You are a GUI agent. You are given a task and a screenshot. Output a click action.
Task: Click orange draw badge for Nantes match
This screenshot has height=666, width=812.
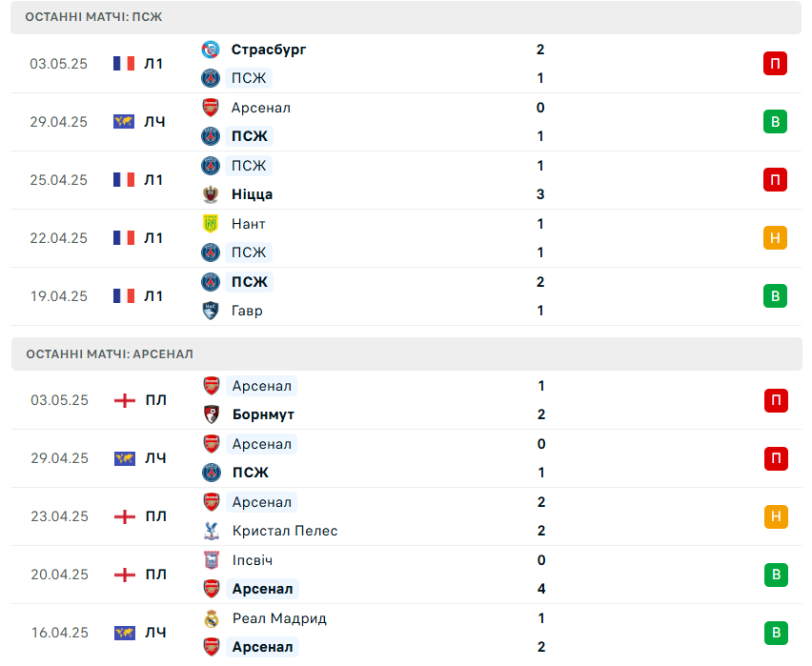[775, 237]
